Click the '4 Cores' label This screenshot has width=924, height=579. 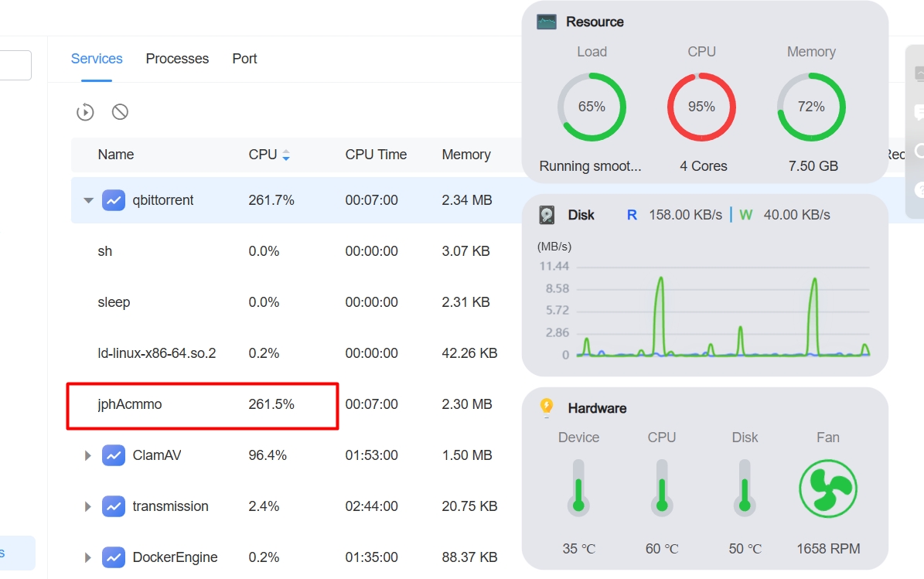(x=703, y=166)
